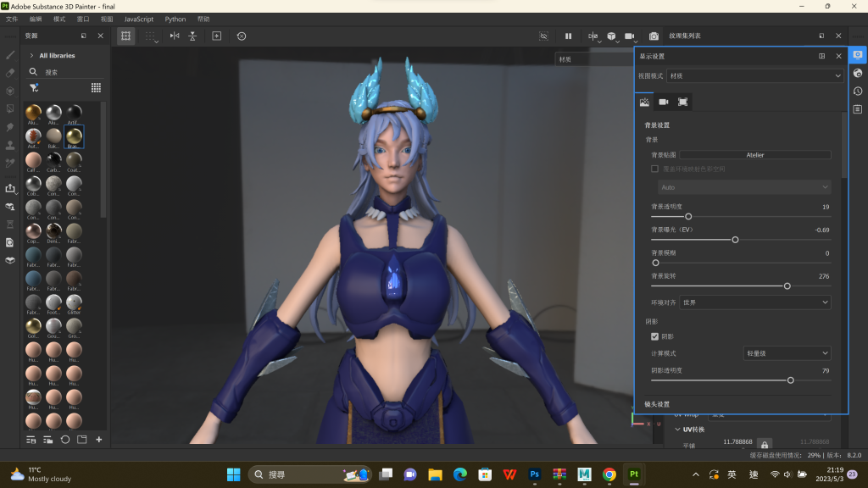The height and width of the screenshot is (488, 868).
Task: Uncheck the 阴影 shadow checkbox
Action: [x=655, y=336]
